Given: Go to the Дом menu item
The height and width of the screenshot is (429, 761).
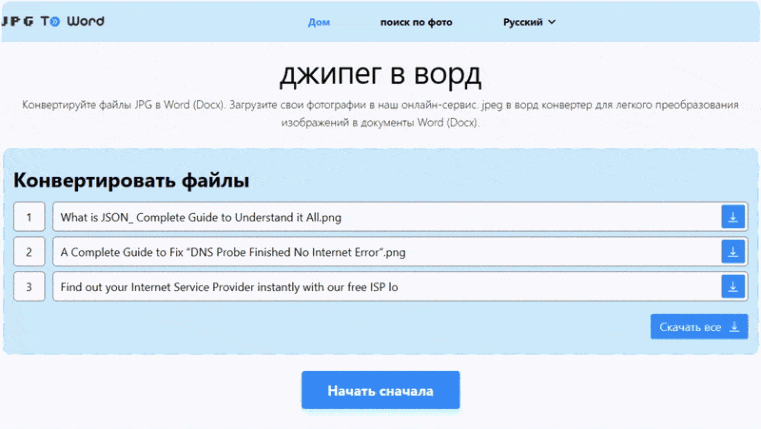Looking at the screenshot, I should point(319,22).
